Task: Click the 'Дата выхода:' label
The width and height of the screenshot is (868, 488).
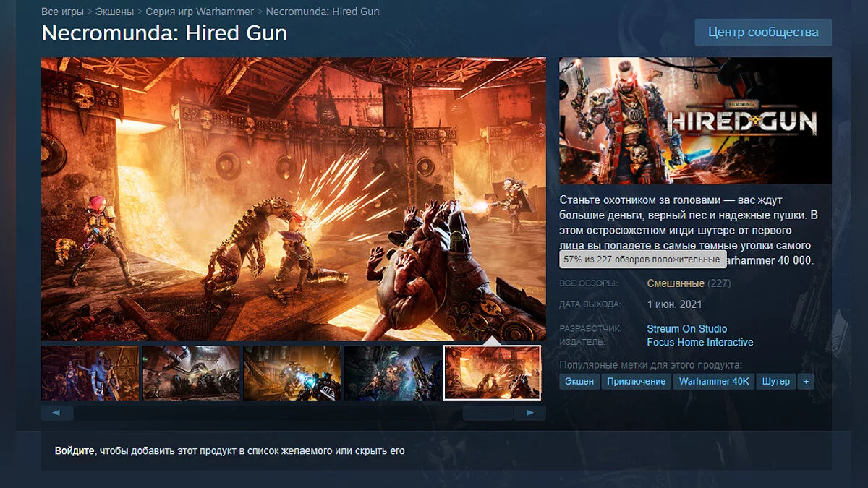Action: (x=590, y=304)
